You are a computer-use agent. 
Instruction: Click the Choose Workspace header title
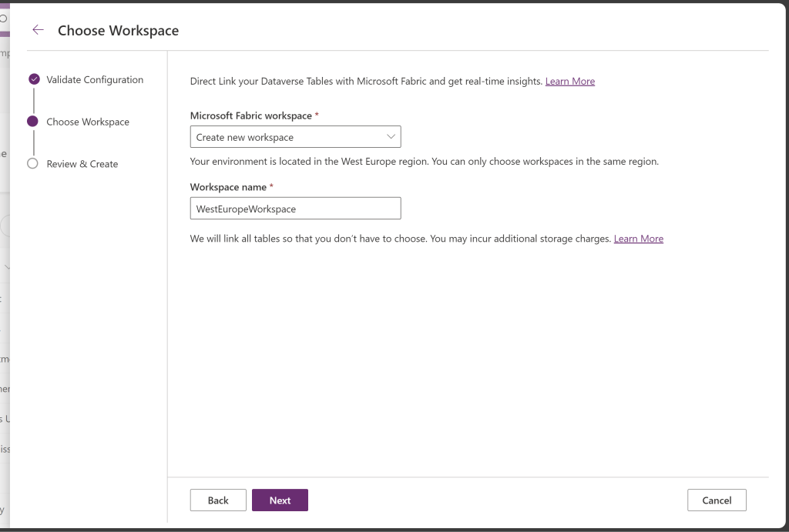tap(118, 31)
